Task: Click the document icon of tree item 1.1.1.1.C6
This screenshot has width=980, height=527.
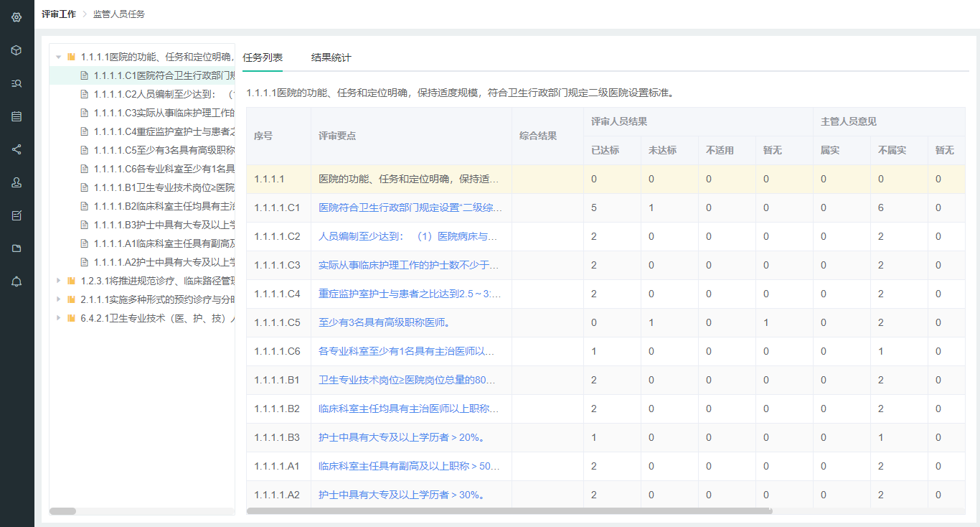Action: tap(84, 169)
